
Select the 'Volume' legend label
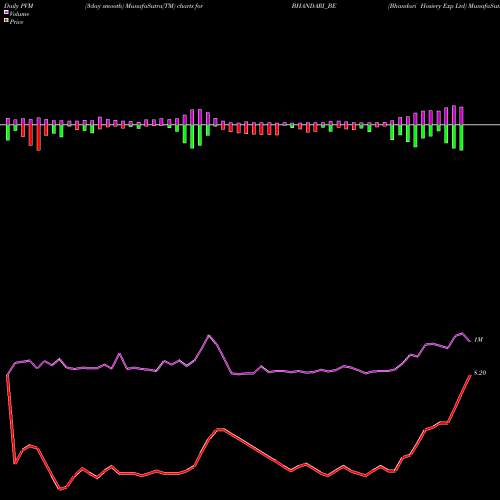point(19,14)
